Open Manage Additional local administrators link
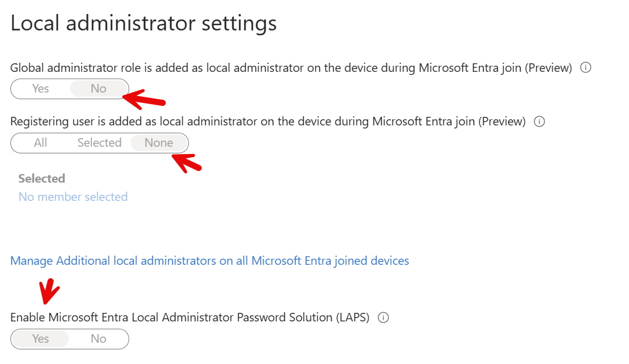This screenshot has width=629, height=364. [209, 261]
